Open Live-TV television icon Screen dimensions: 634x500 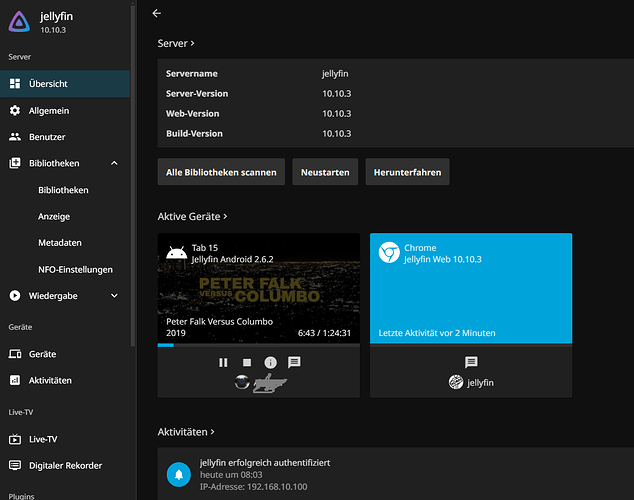(x=15, y=439)
